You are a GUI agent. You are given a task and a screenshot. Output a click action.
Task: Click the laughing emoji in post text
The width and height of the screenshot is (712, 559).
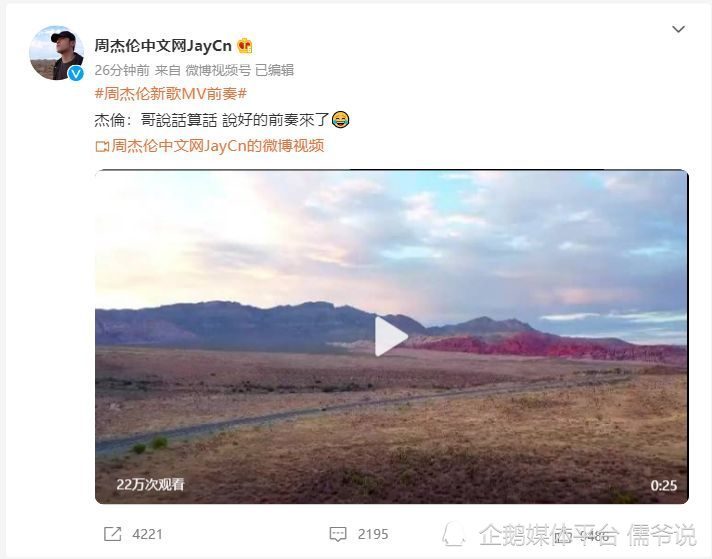click(x=341, y=120)
